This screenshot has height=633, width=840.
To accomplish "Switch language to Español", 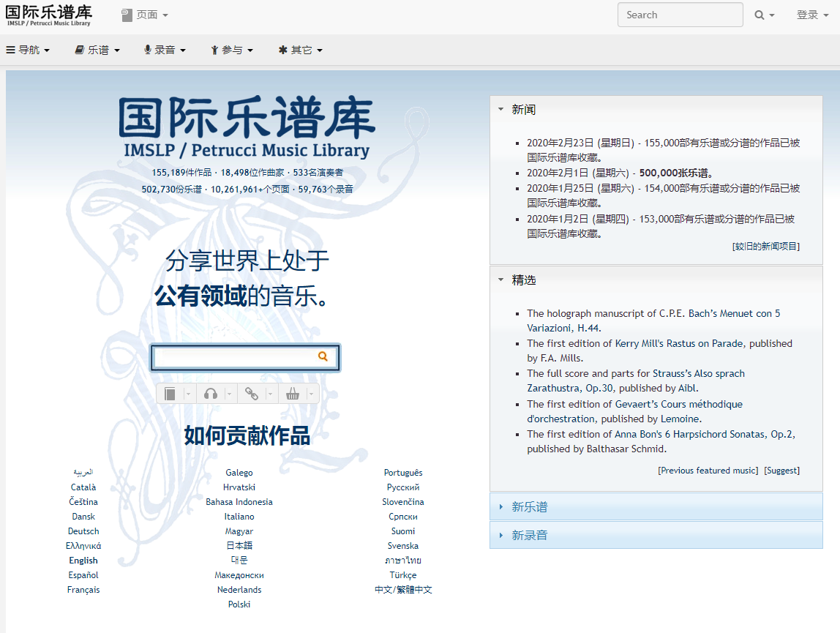I will point(83,574).
